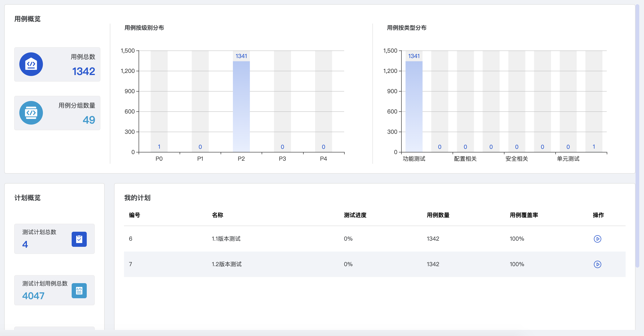Run plan 1.1版本测试 via play icon
This screenshot has height=336, width=644.
(x=597, y=239)
